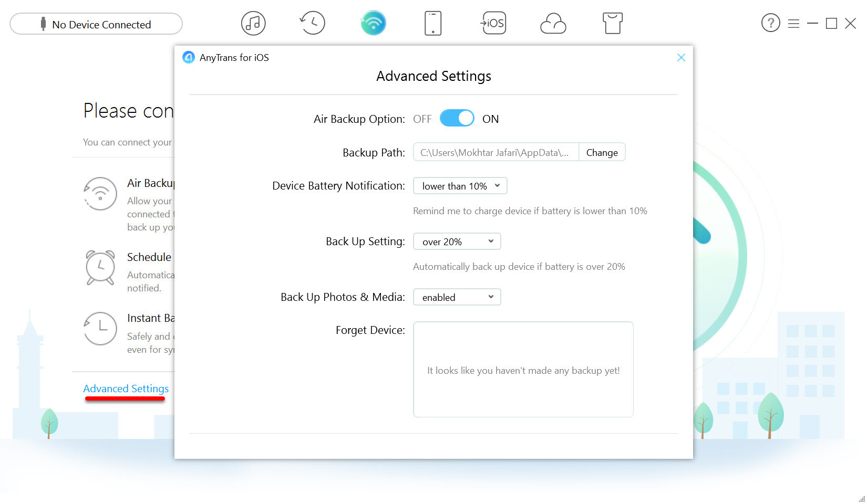Click the help question mark icon
The width and height of the screenshot is (867, 504).
coord(770,24)
